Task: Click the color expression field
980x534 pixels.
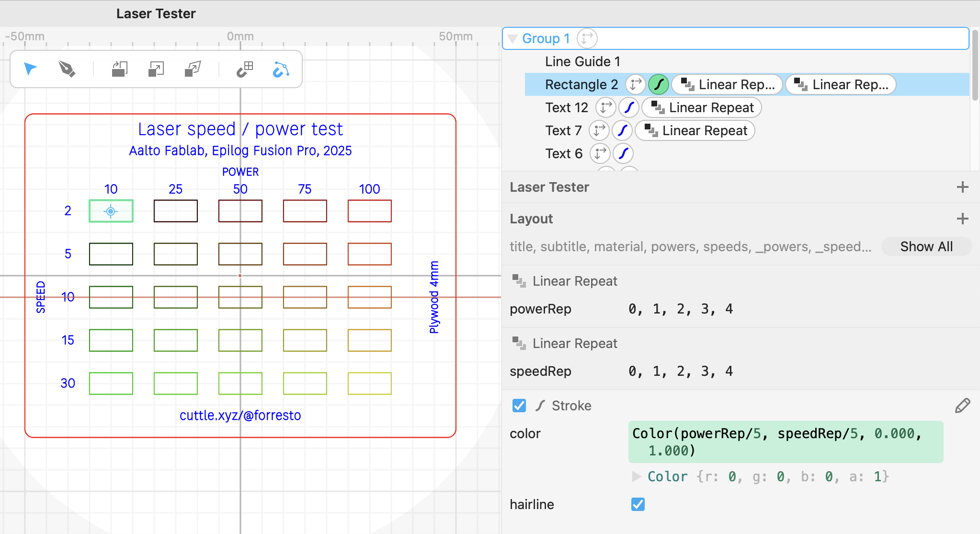Action: 785,441
